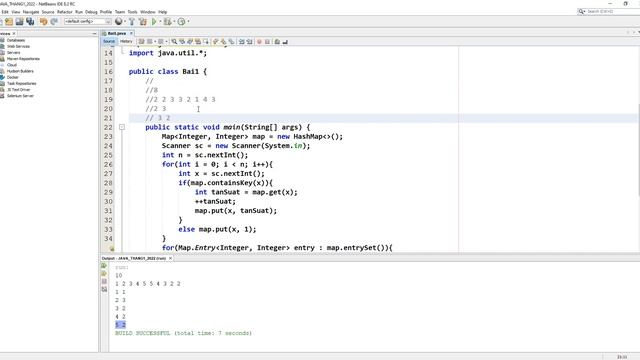Image resolution: width=640 pixels, height=360 pixels.
Task: Switch to the History editor view
Action: click(x=126, y=41)
